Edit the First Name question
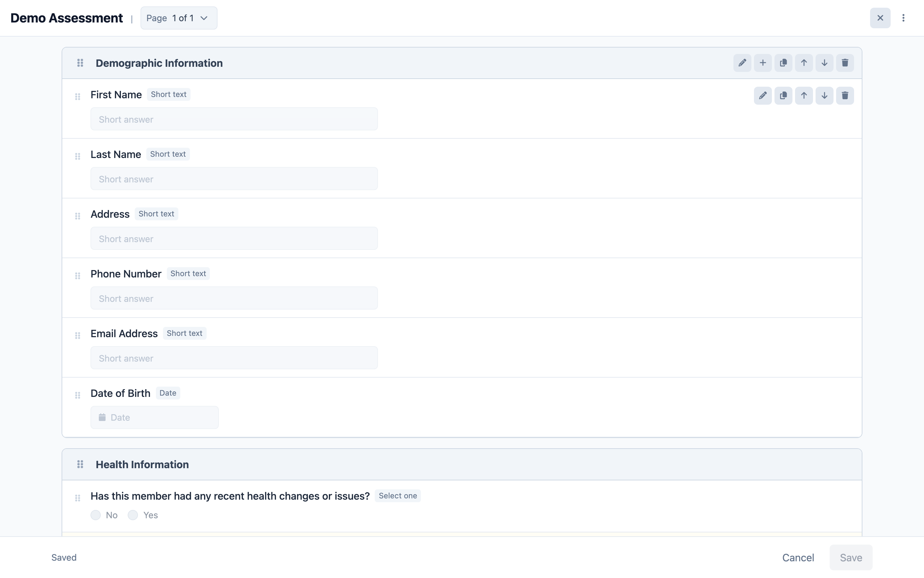Image resolution: width=924 pixels, height=578 pixels. pyautogui.click(x=763, y=96)
